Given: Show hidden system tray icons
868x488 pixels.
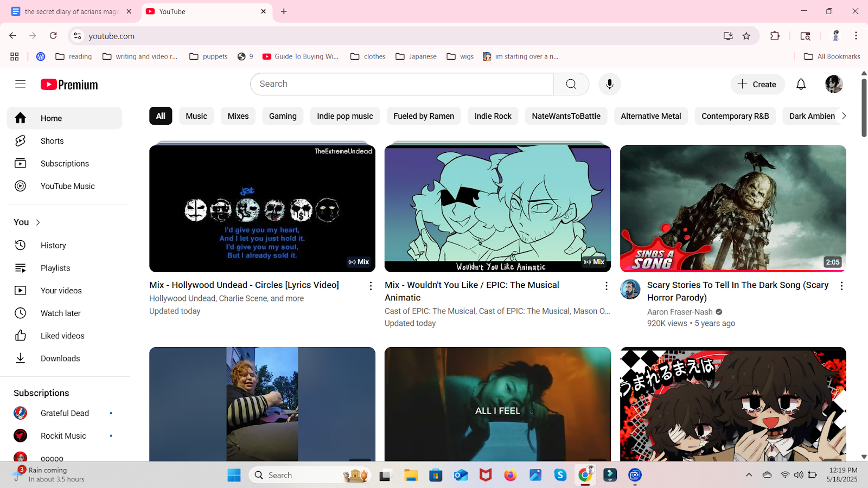Looking at the screenshot, I should tap(749, 475).
